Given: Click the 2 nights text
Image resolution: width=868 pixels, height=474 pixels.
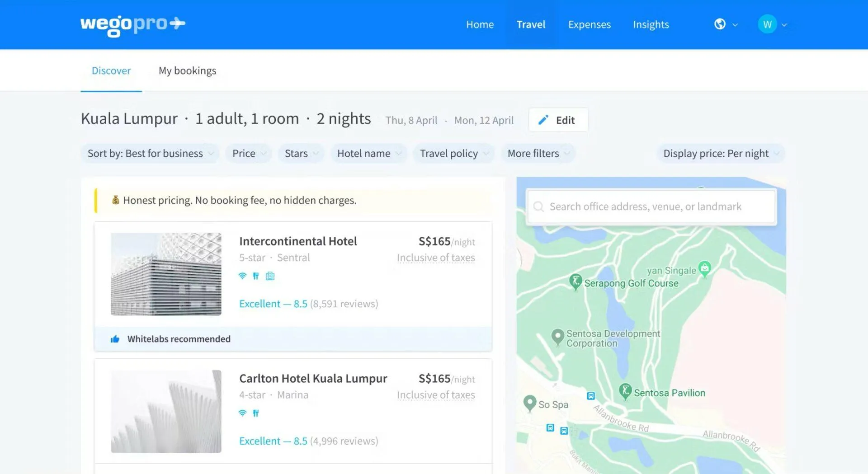Looking at the screenshot, I should click(344, 118).
